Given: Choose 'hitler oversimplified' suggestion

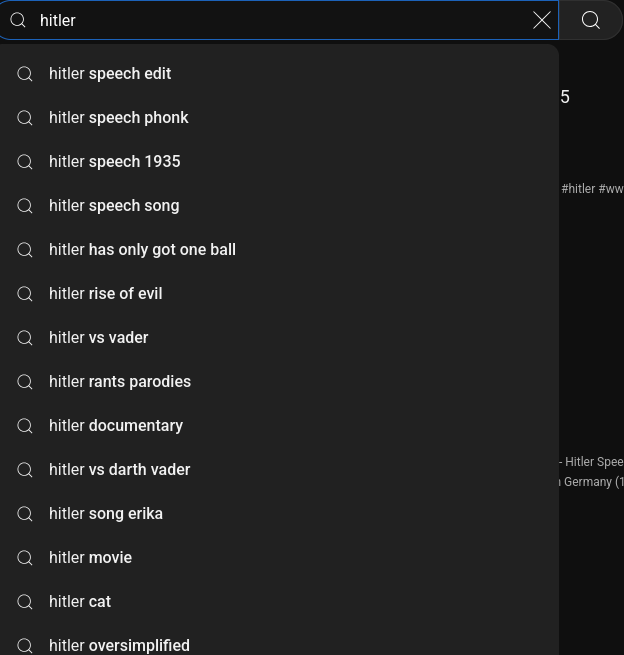Looking at the screenshot, I should point(279,645).
